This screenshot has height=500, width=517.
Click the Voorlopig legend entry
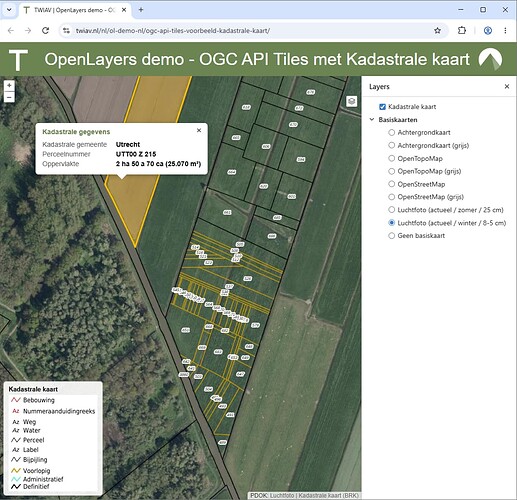point(31,471)
